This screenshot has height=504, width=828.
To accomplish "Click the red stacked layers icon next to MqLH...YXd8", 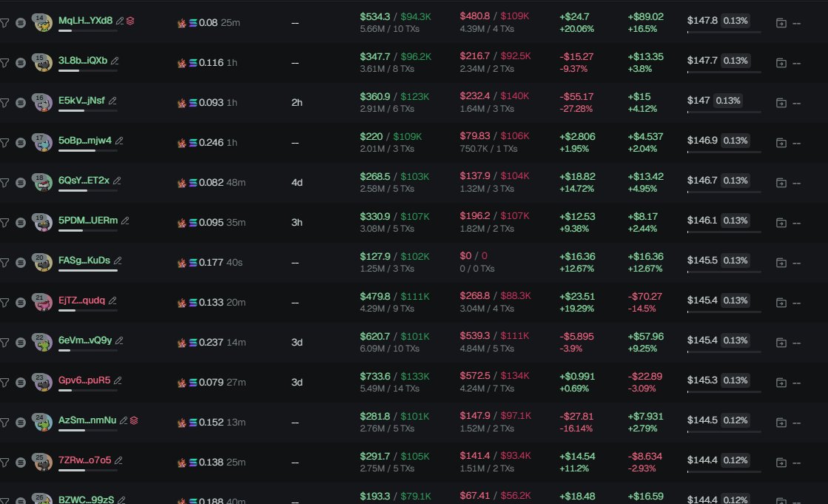I will coord(130,21).
